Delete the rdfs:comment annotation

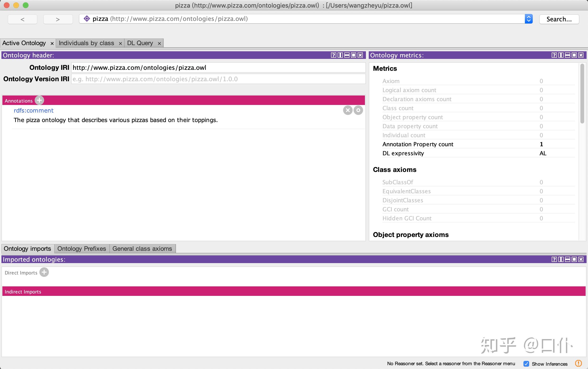(x=348, y=110)
